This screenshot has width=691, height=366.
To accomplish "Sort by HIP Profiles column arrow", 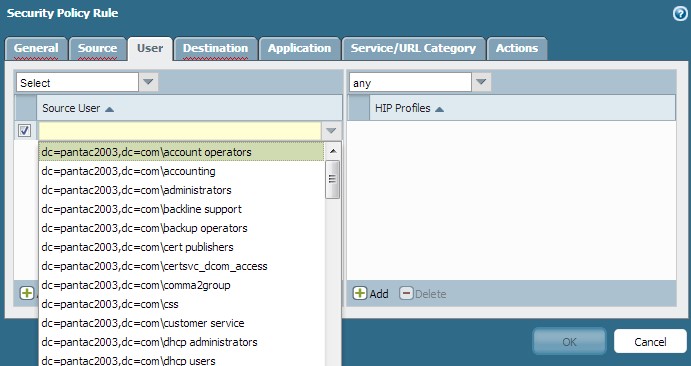I will click(x=439, y=109).
